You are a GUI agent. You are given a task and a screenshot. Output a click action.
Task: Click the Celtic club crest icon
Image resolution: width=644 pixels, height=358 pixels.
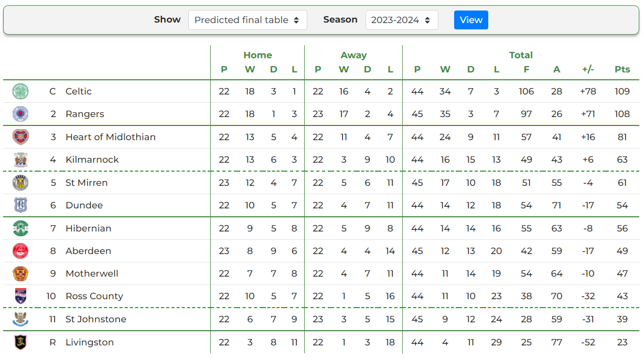tap(20, 91)
